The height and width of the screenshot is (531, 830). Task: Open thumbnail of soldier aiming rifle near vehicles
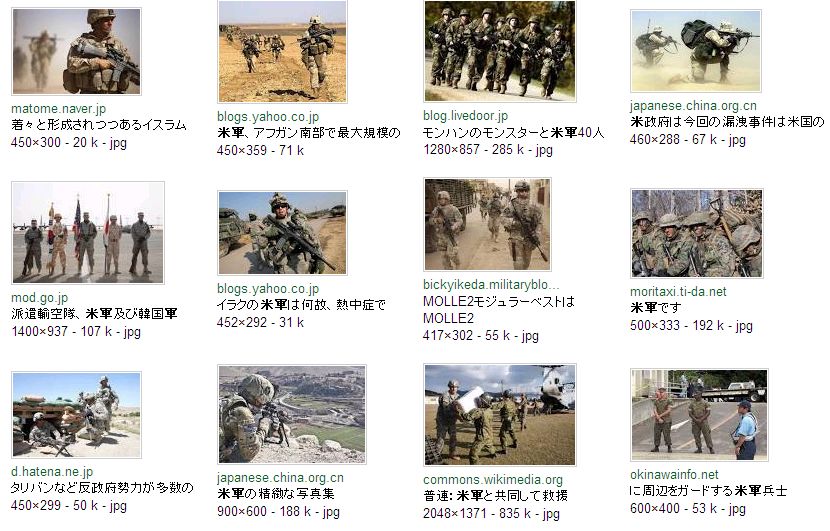(x=282, y=233)
